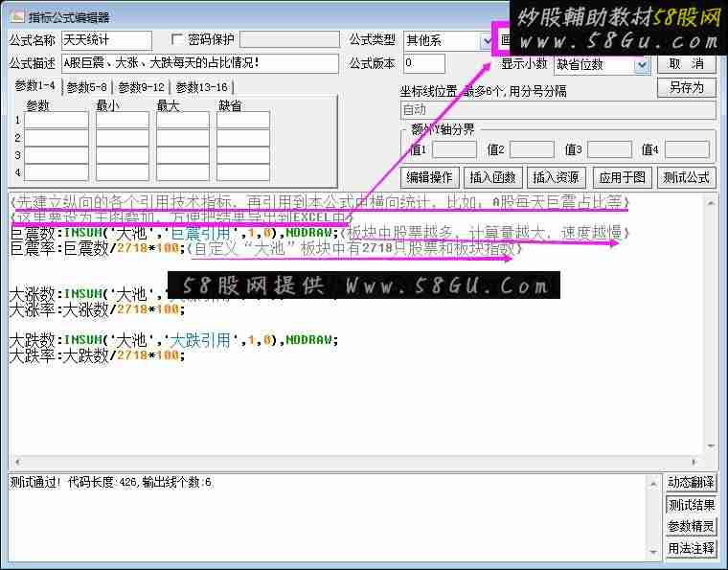Click into the 公式描述 text field
728x570 pixels.
point(199,63)
